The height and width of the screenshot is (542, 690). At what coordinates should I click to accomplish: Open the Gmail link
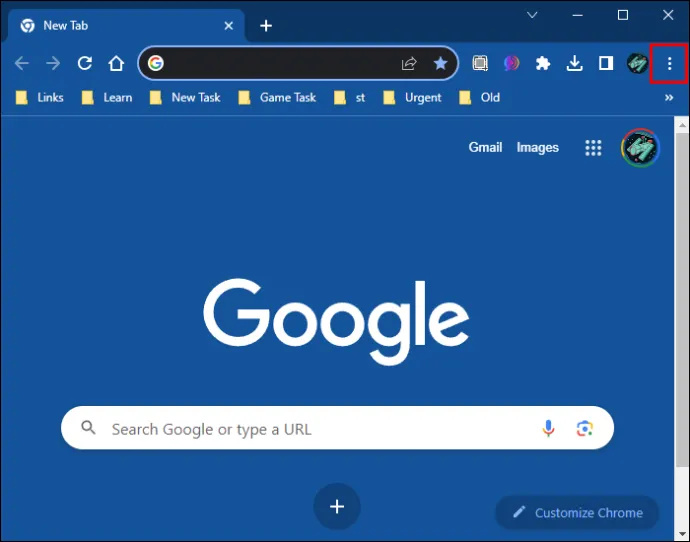[485, 147]
